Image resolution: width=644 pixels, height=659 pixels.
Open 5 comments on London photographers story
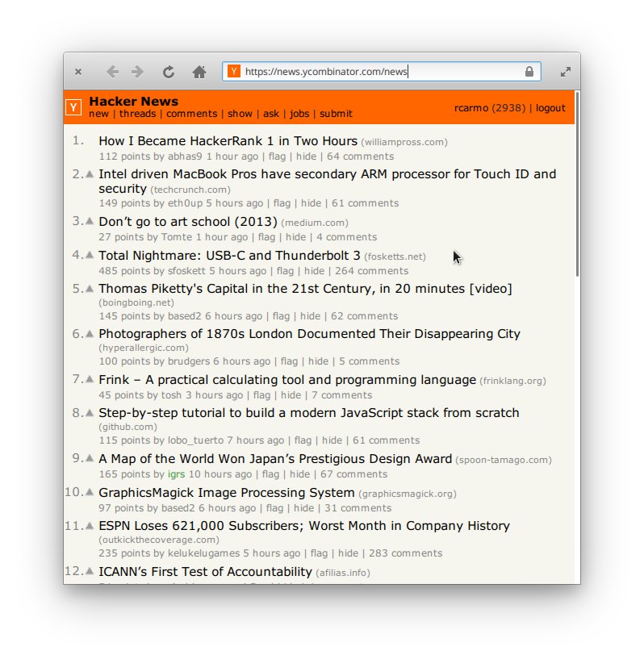click(x=370, y=361)
